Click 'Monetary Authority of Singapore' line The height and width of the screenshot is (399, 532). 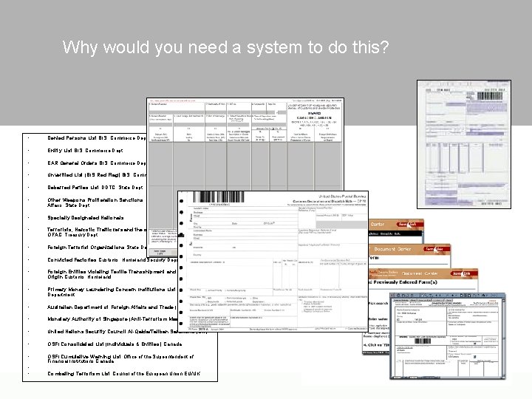point(112,319)
